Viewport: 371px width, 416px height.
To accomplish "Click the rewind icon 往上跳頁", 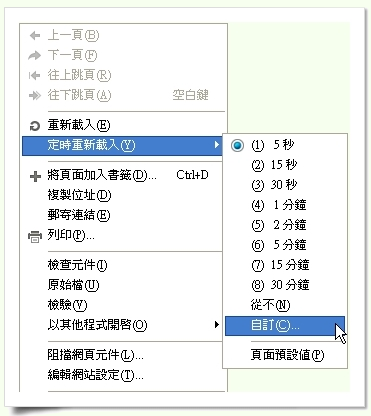I will coord(35,75).
